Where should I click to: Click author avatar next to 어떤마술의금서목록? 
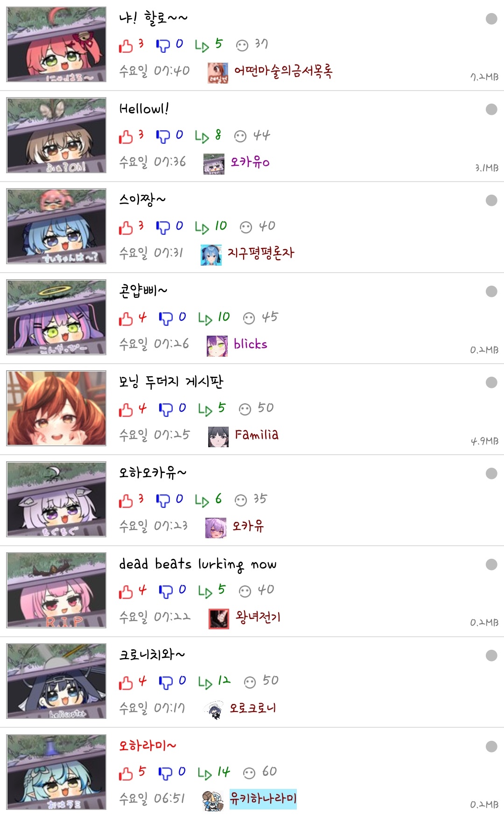click(x=218, y=73)
